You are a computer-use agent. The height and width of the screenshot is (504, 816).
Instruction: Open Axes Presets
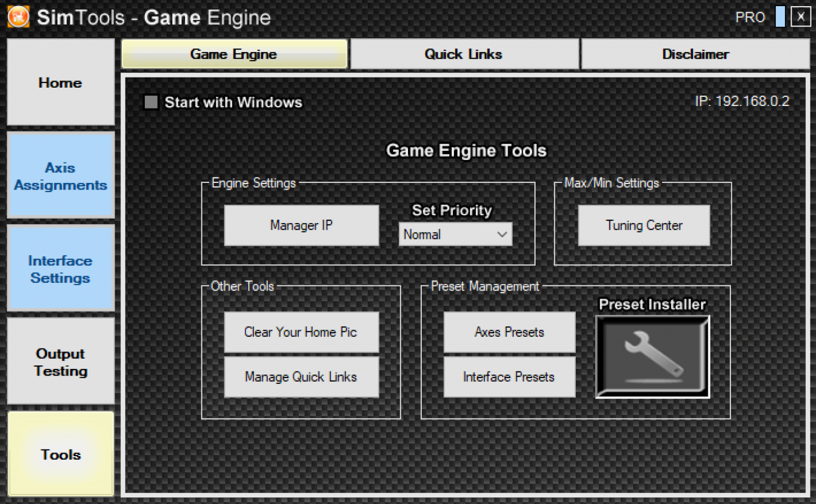click(x=509, y=332)
